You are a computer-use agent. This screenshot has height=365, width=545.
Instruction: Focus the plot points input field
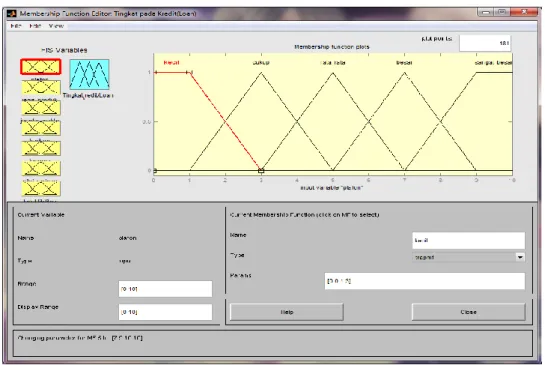click(485, 43)
